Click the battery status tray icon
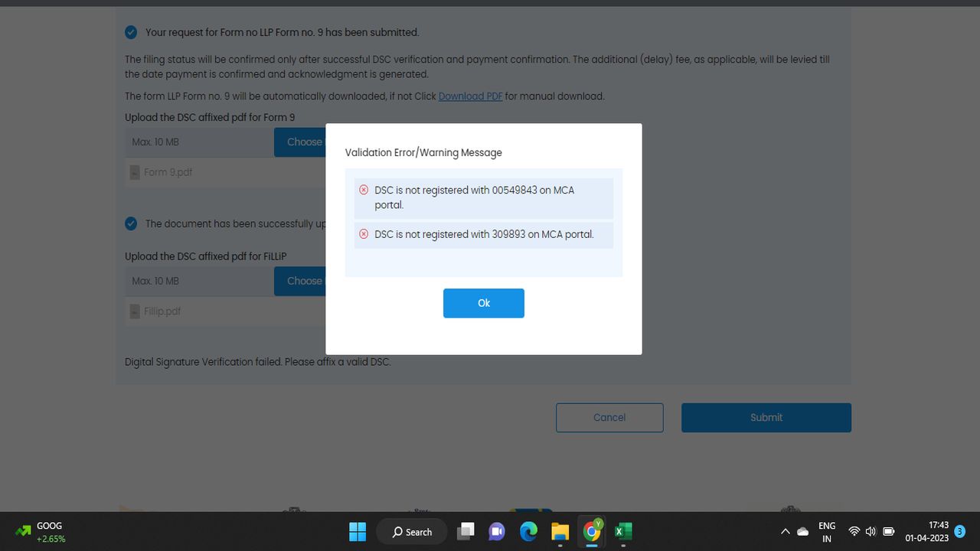The width and height of the screenshot is (980, 551). coord(889,532)
